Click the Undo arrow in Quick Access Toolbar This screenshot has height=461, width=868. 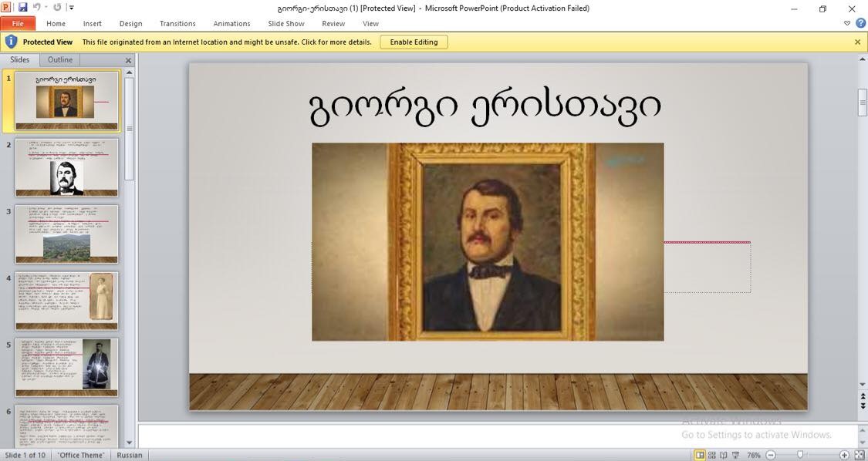[36, 7]
